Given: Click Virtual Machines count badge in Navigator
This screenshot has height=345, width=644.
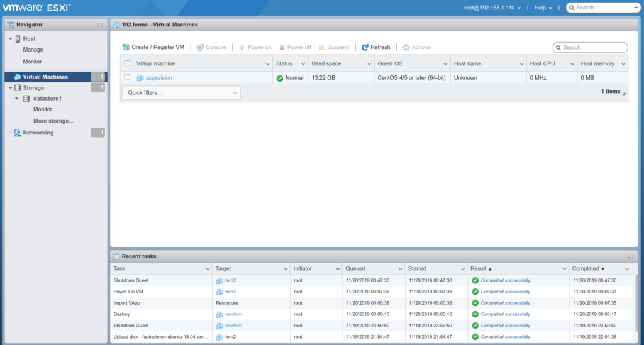Looking at the screenshot, I should click(97, 77).
